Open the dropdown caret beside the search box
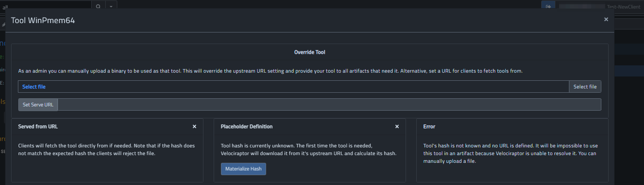 [x=111, y=6]
